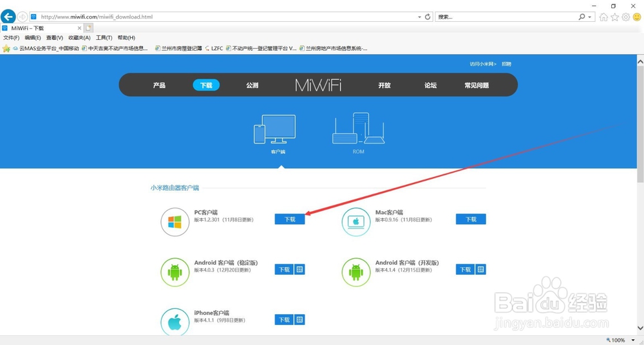Click the vertical scrollbar thumb
The width and height of the screenshot is (644, 345).
(x=640, y=124)
